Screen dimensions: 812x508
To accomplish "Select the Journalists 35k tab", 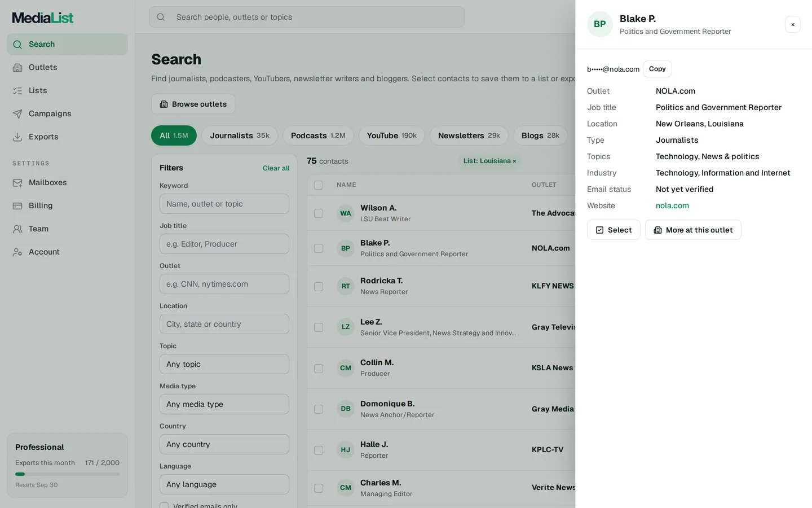I will [240, 135].
